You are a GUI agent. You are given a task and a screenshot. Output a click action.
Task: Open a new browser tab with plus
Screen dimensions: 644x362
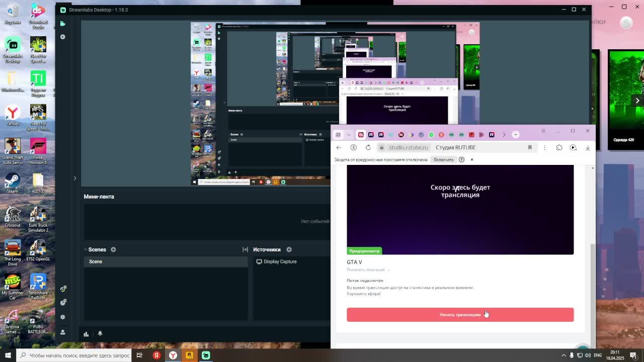pyautogui.click(x=515, y=135)
